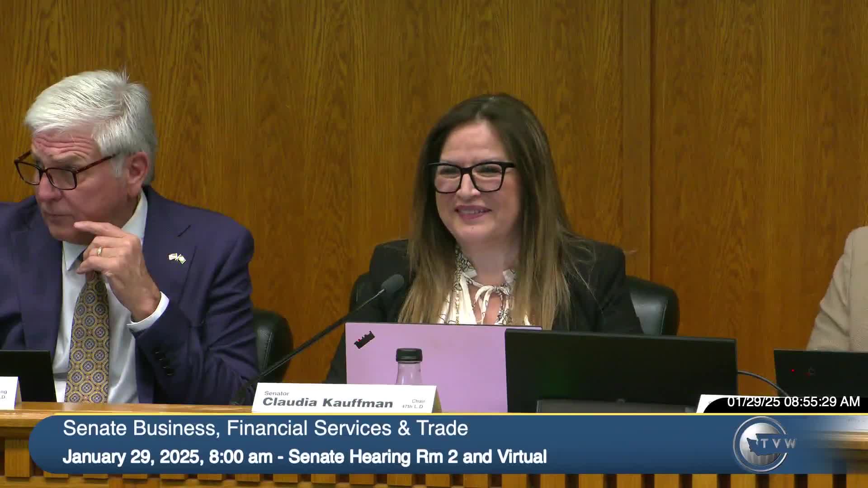Click the Chair 47th L.D label on nameplate

pos(413,404)
